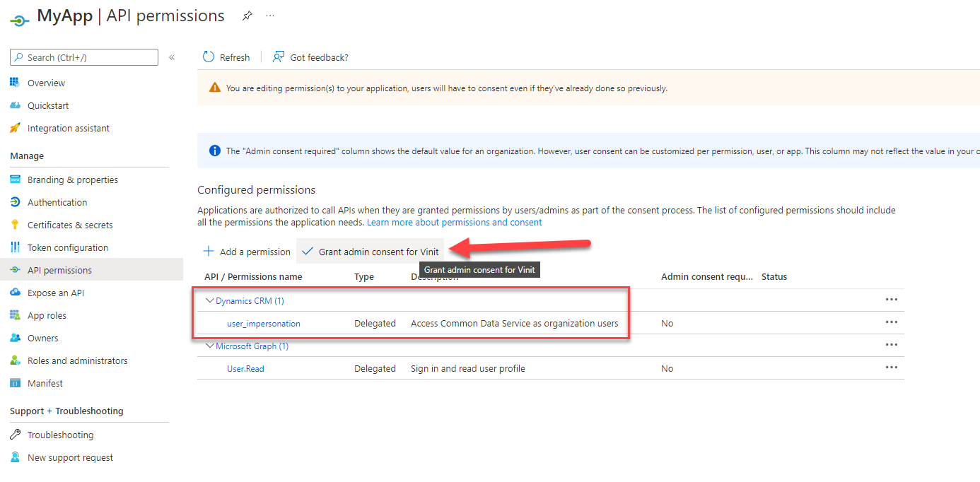Open New support request item
This screenshot has width=980, height=482.
pos(70,457)
